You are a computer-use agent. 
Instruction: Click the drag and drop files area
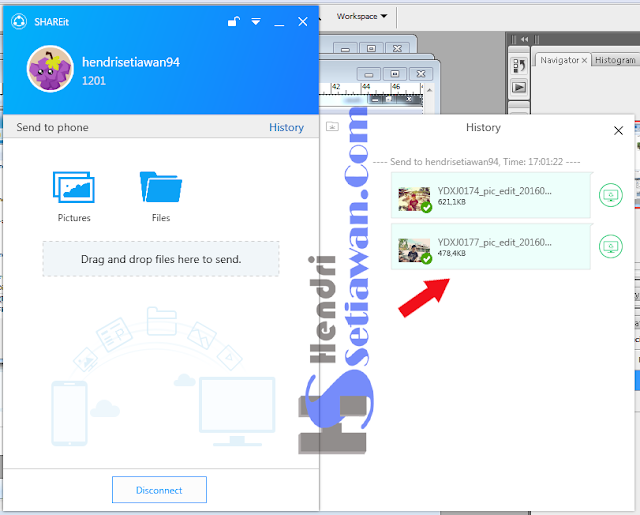coord(161,259)
